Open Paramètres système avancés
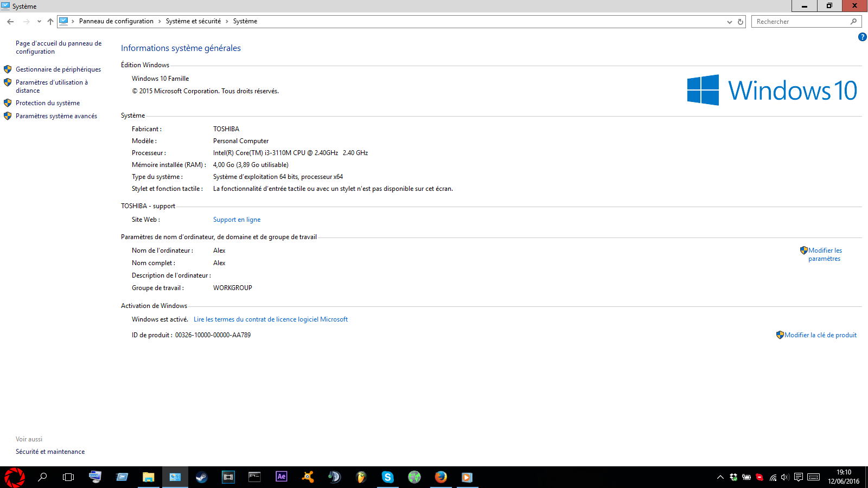The height and width of the screenshot is (488, 868). (x=56, y=116)
